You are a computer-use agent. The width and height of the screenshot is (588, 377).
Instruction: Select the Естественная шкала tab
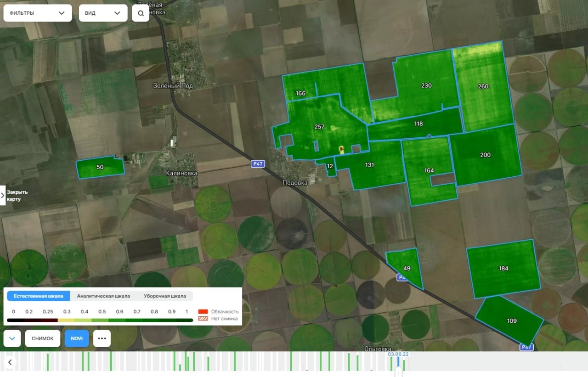(39, 296)
